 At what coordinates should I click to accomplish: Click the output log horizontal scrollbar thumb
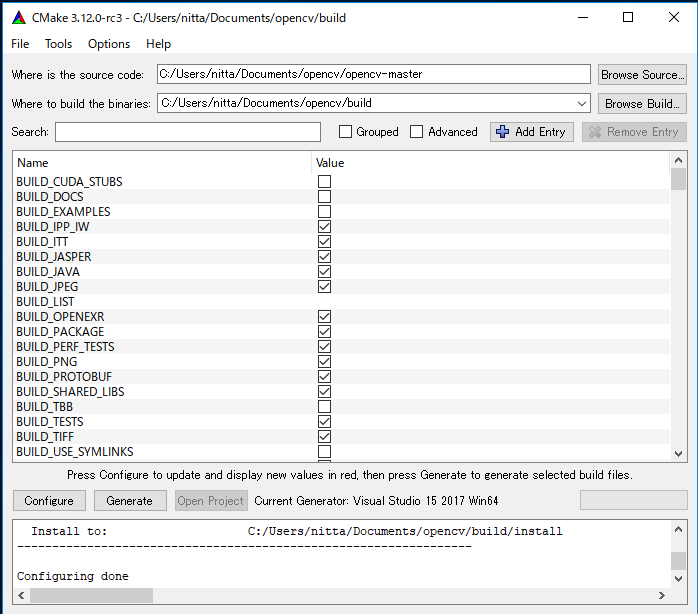click(92, 595)
